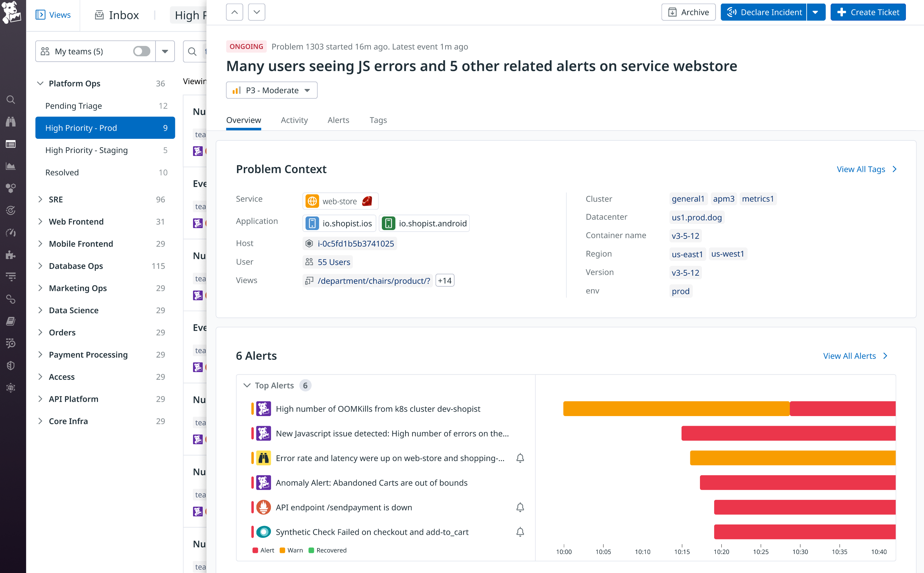Switch to the Activity tab
924x573 pixels.
click(x=294, y=120)
